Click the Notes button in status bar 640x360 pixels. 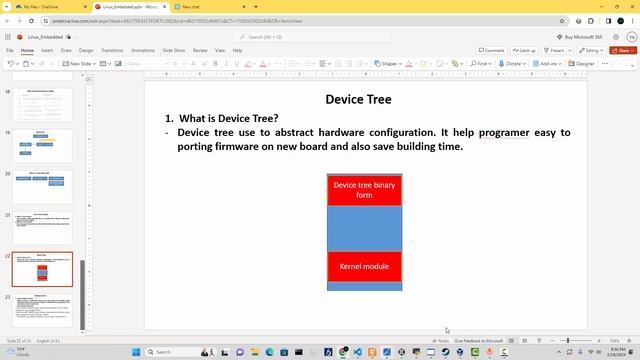point(440,341)
